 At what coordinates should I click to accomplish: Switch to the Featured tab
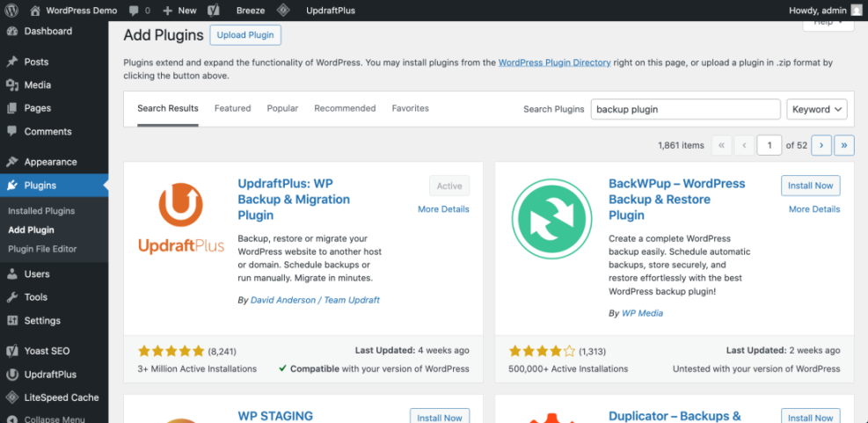click(x=232, y=108)
